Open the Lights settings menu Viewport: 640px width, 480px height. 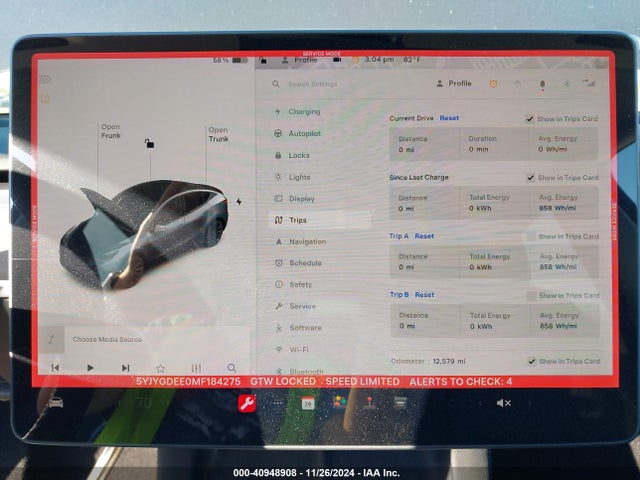tap(293, 177)
